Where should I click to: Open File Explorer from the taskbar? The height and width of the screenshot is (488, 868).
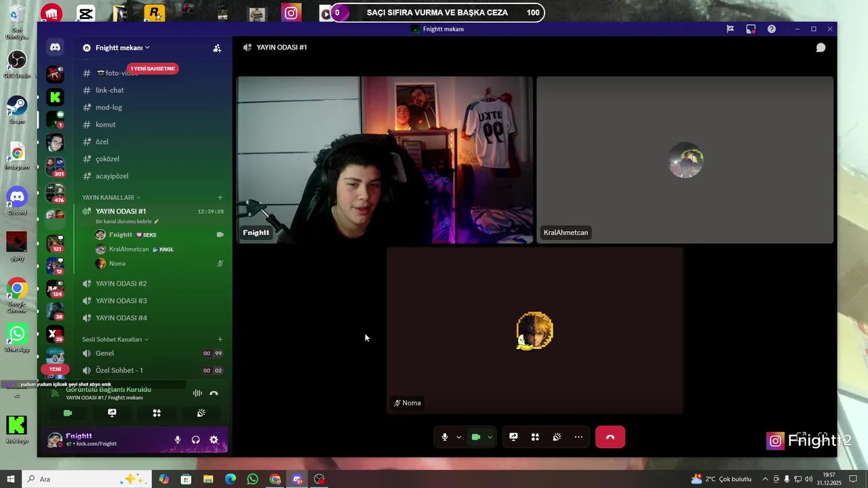[x=208, y=479]
